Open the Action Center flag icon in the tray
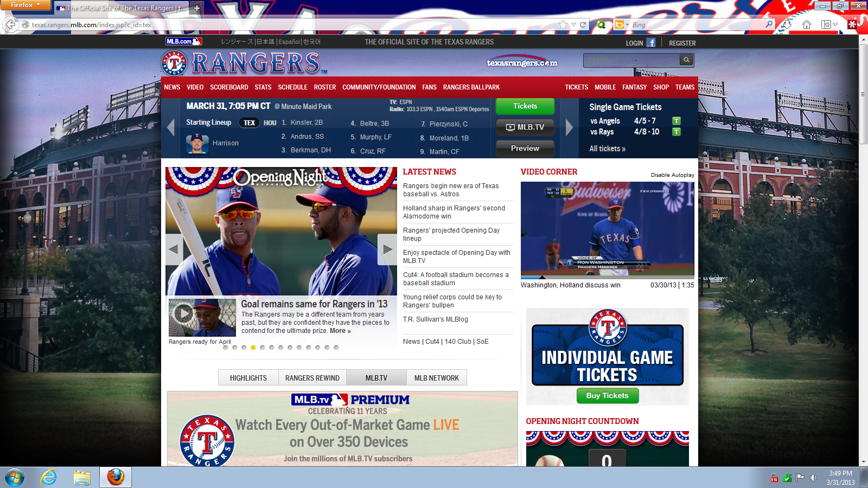The width and height of the screenshot is (868, 488). (x=800, y=478)
